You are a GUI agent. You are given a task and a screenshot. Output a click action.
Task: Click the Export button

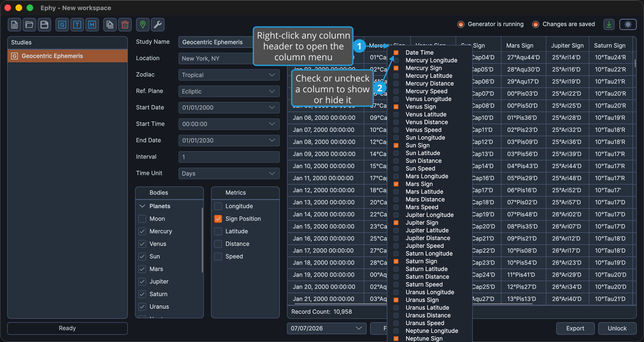point(575,328)
